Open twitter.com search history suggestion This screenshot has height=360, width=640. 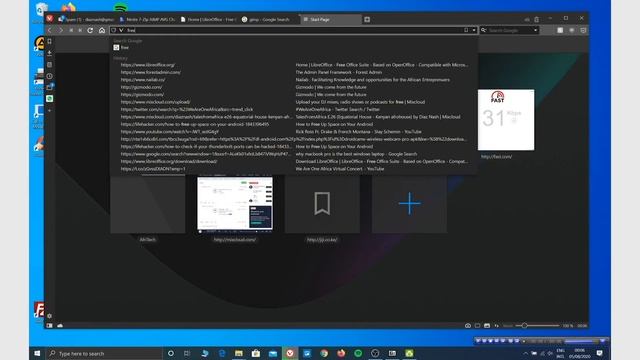(x=187, y=109)
